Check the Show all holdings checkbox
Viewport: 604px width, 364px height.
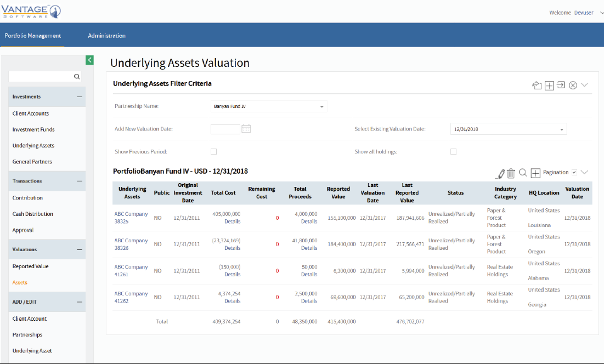[453, 151]
